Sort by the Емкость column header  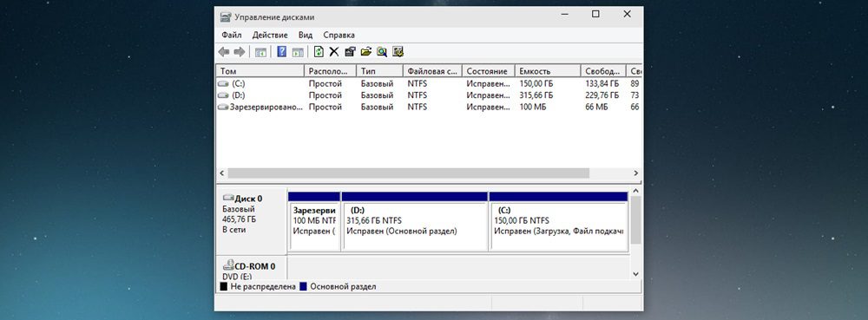548,71
